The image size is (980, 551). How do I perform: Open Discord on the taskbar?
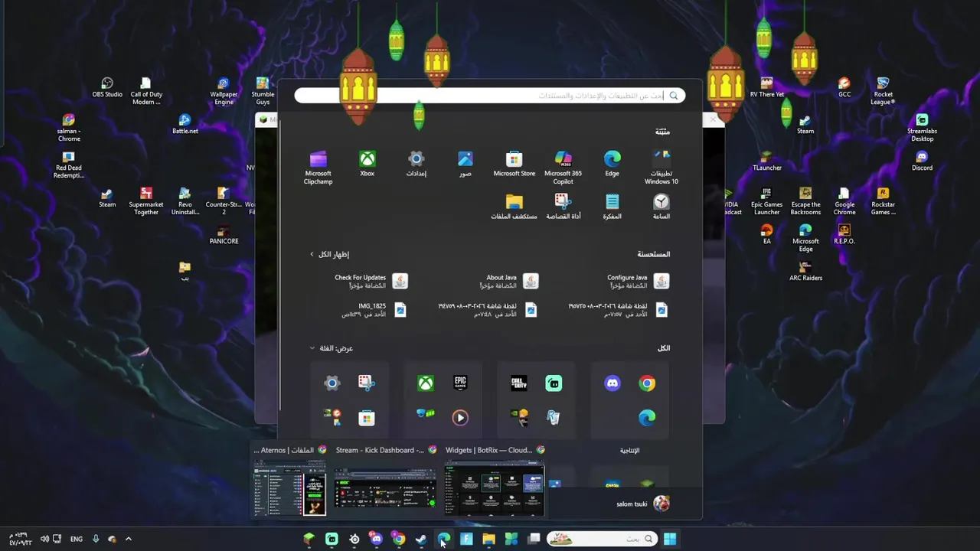[x=376, y=539]
